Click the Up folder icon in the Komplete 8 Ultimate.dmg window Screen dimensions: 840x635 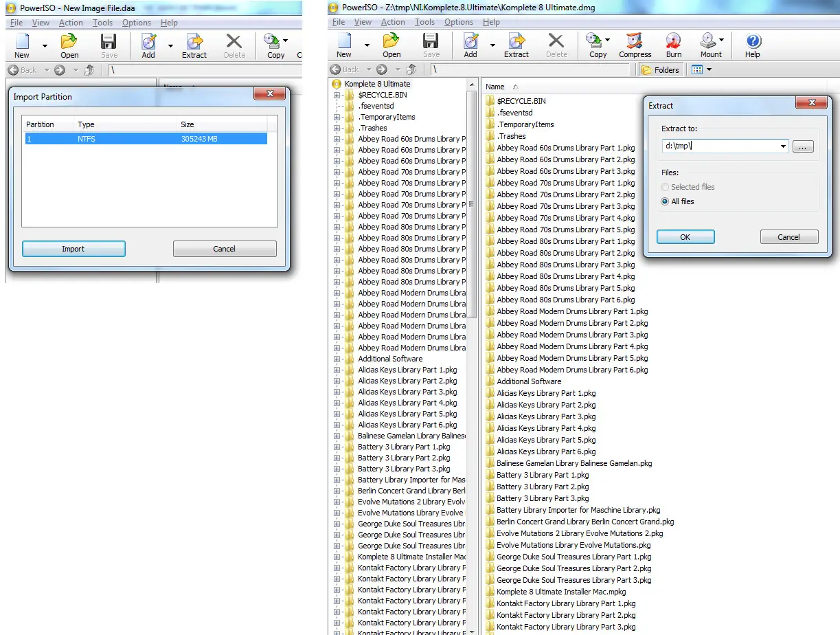click(x=412, y=69)
